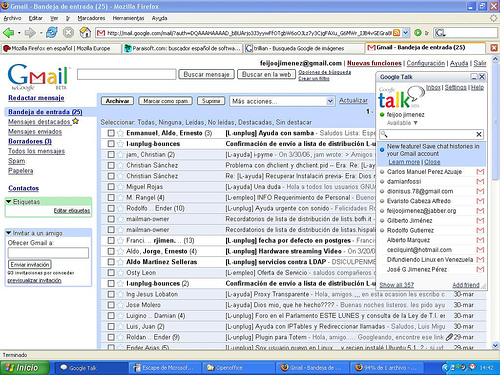Go back with Firefox back arrow
This screenshot has width=500, height=375.
8,33
